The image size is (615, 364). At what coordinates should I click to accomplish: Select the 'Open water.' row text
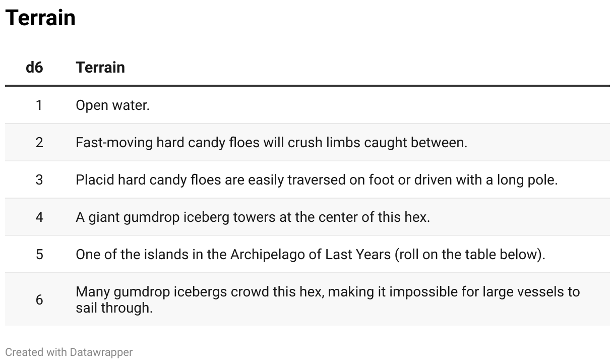click(113, 105)
